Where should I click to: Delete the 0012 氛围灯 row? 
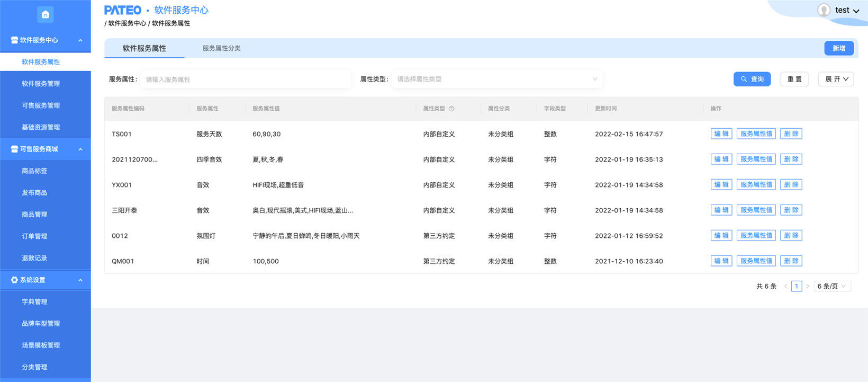[791, 236]
